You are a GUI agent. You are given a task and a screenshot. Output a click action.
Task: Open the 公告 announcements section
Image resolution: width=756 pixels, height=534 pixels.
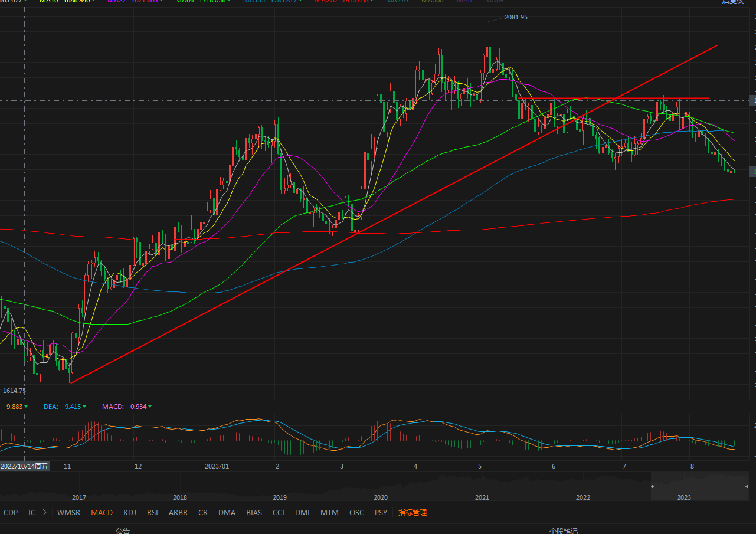(122, 530)
